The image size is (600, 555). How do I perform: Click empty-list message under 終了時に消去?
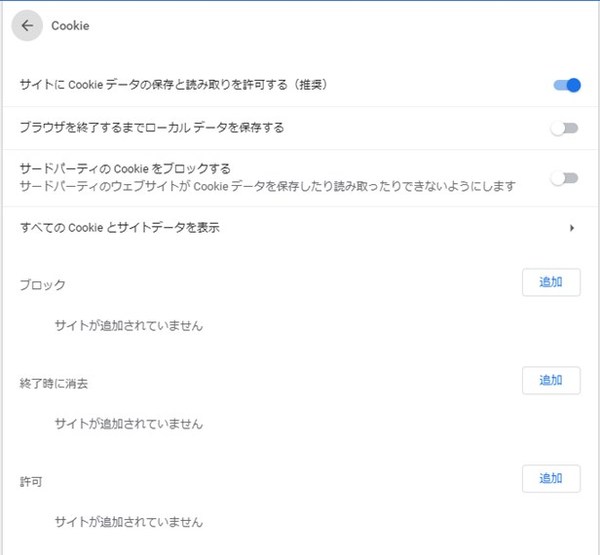pos(129,423)
